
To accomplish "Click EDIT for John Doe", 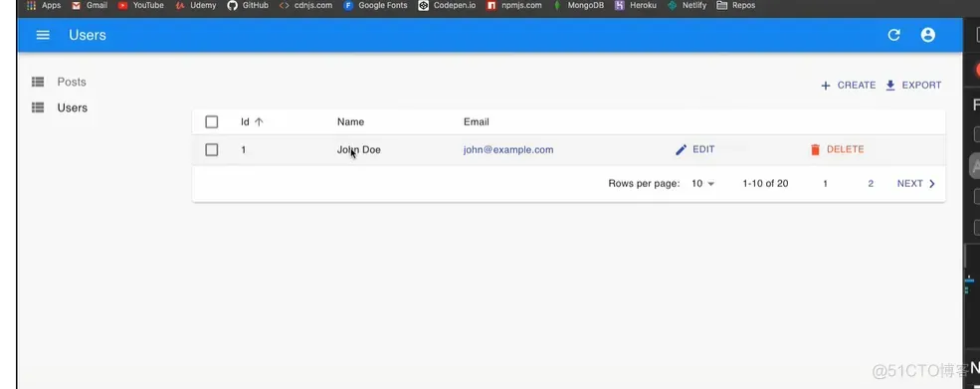I will [695, 149].
